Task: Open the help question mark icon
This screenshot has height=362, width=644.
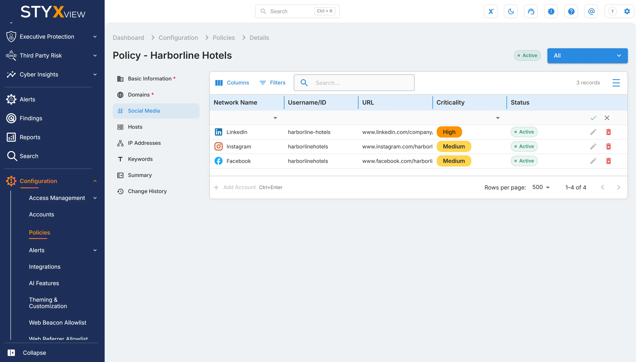Action: click(x=571, y=11)
